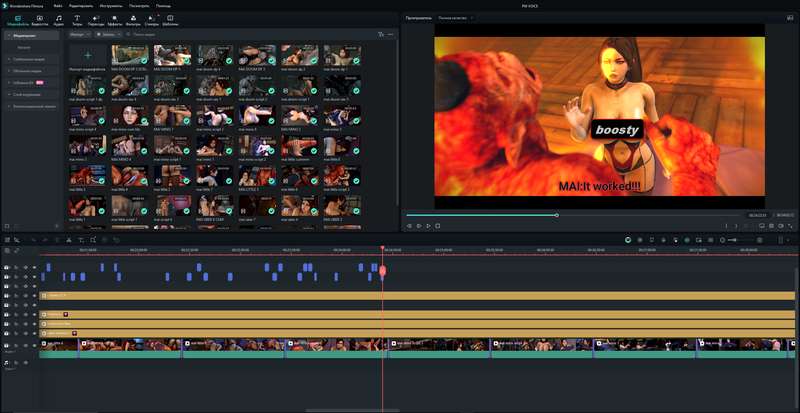
Task: Step back one frame in the preview
Action: (409, 226)
